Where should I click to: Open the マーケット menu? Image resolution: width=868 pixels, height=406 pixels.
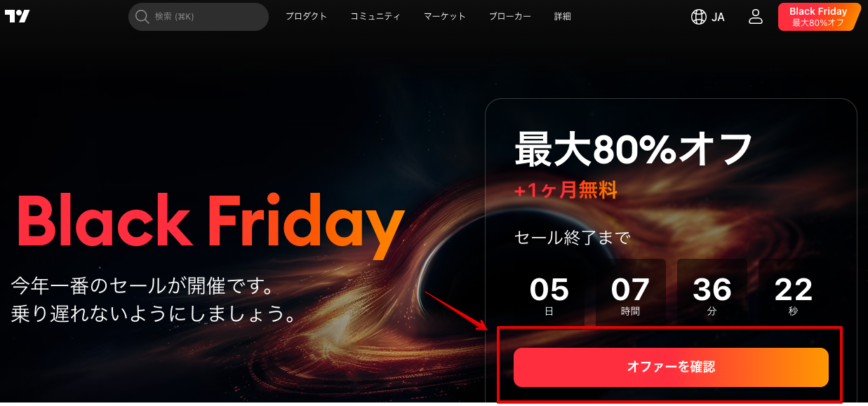coord(445,16)
